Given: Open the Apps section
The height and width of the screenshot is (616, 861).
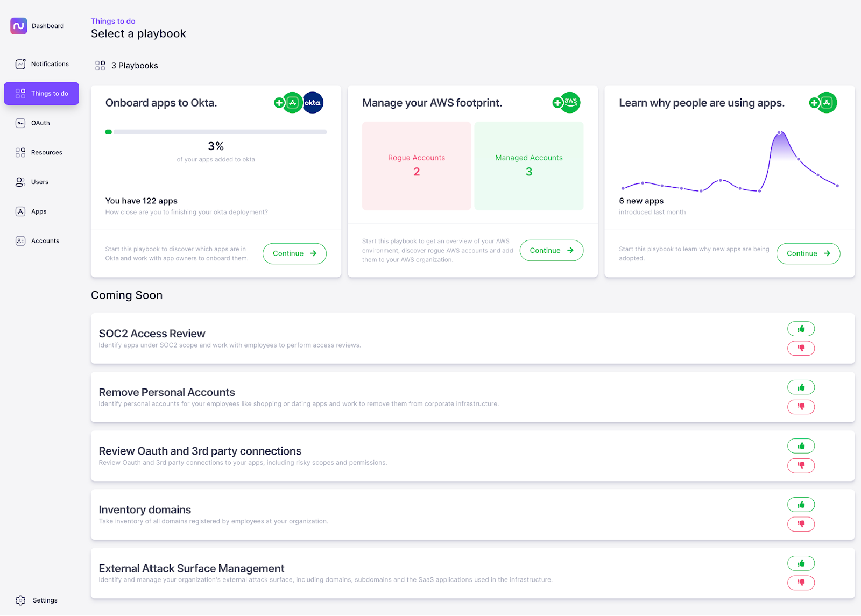Looking at the screenshot, I should point(38,211).
